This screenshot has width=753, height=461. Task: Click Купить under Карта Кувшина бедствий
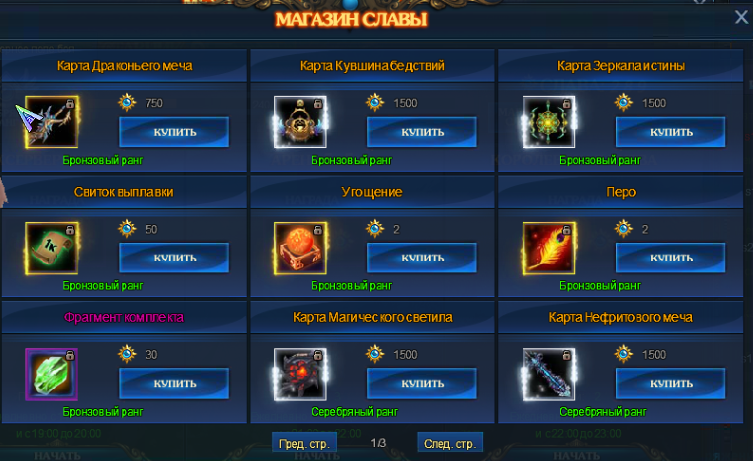point(422,132)
